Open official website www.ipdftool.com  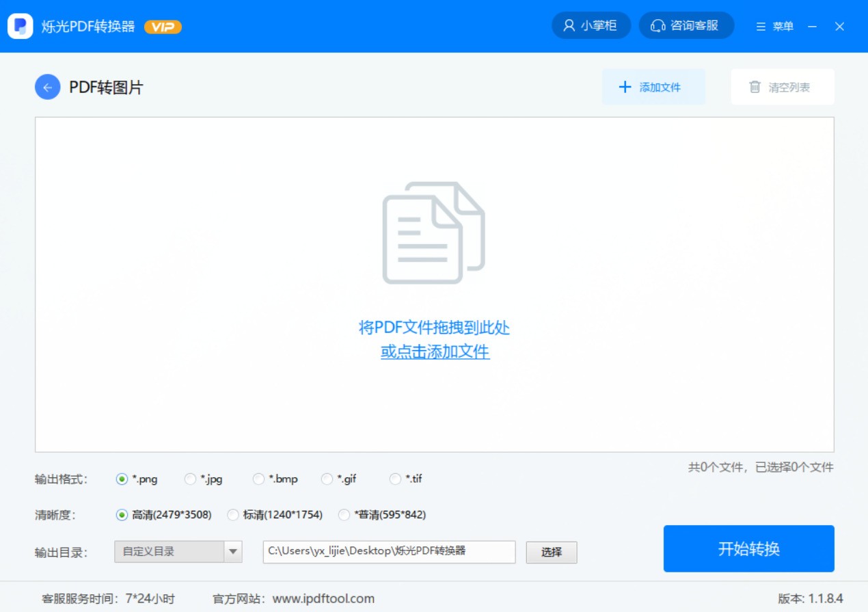click(x=323, y=598)
